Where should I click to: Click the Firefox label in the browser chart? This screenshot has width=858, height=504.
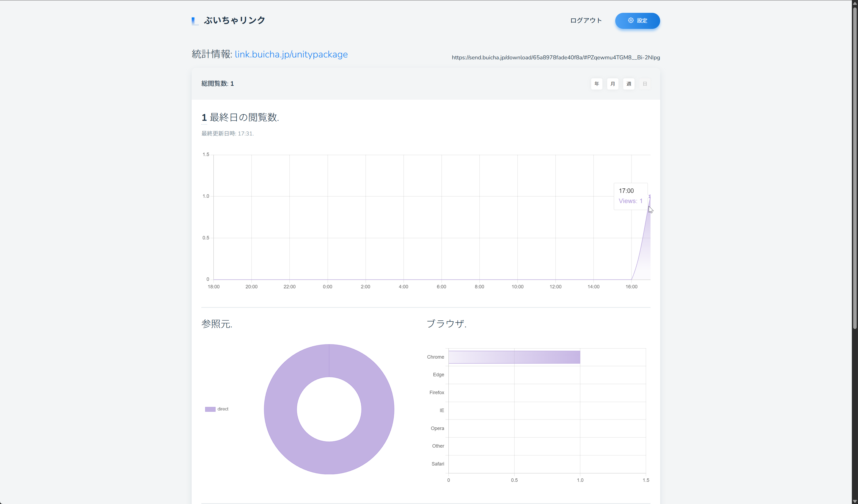click(x=437, y=393)
